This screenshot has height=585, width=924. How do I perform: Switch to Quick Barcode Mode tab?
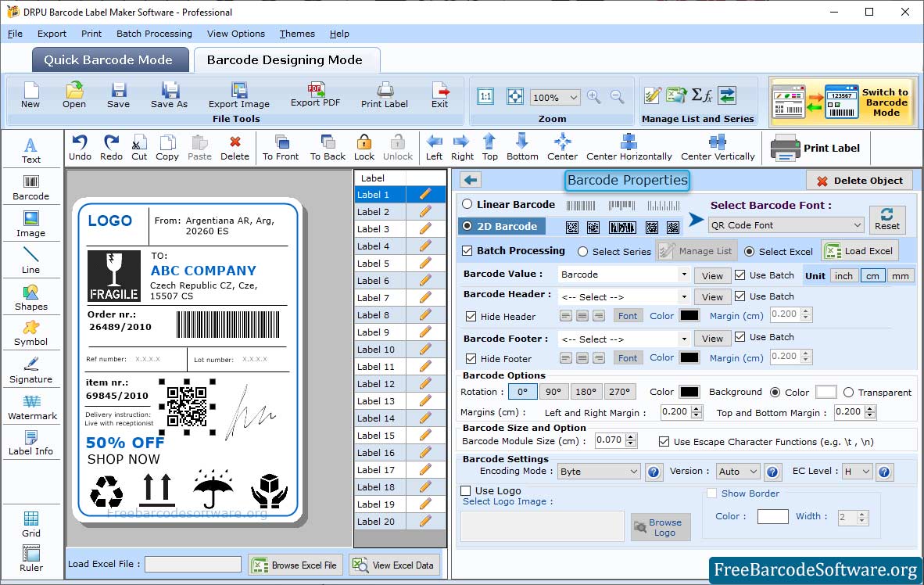110,59
